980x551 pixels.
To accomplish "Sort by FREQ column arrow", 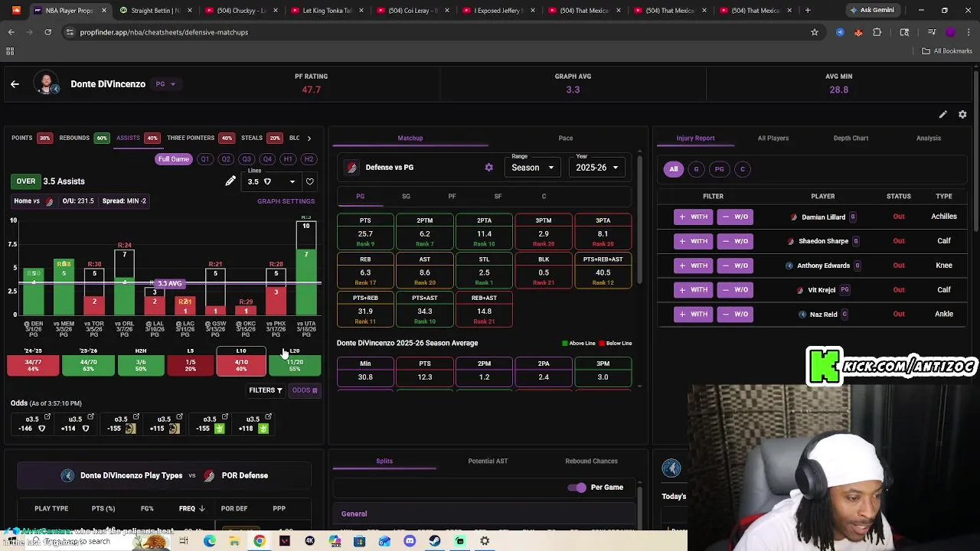I will point(202,508).
